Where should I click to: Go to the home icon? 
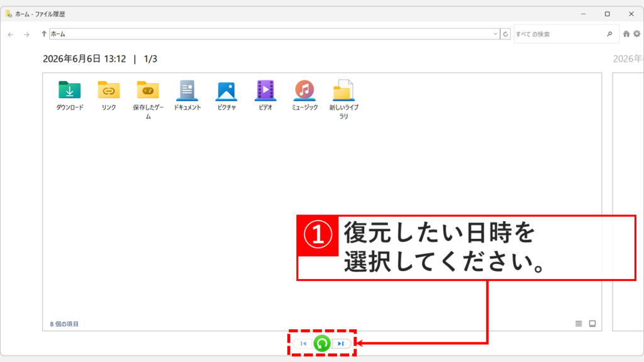(626, 34)
